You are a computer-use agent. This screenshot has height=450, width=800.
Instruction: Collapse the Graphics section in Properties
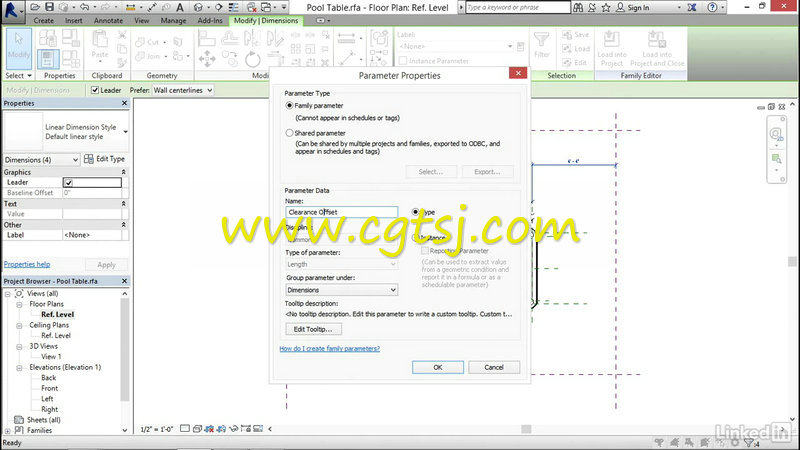[x=123, y=172]
